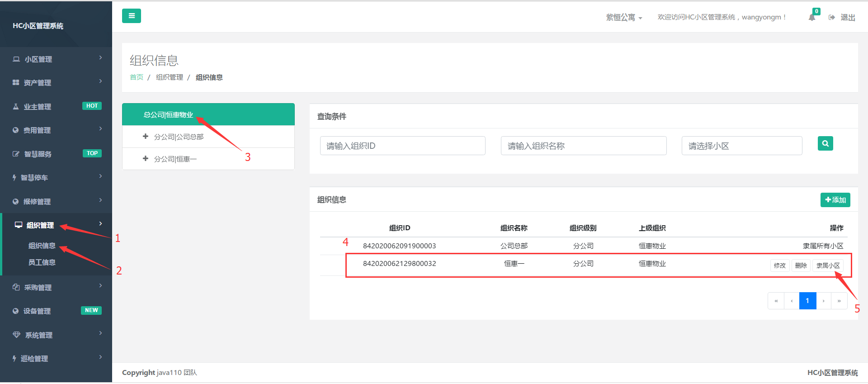Toggle the sidebar with the hamburger button
Screen dimensions: 868x384
pyautogui.click(x=132, y=16)
